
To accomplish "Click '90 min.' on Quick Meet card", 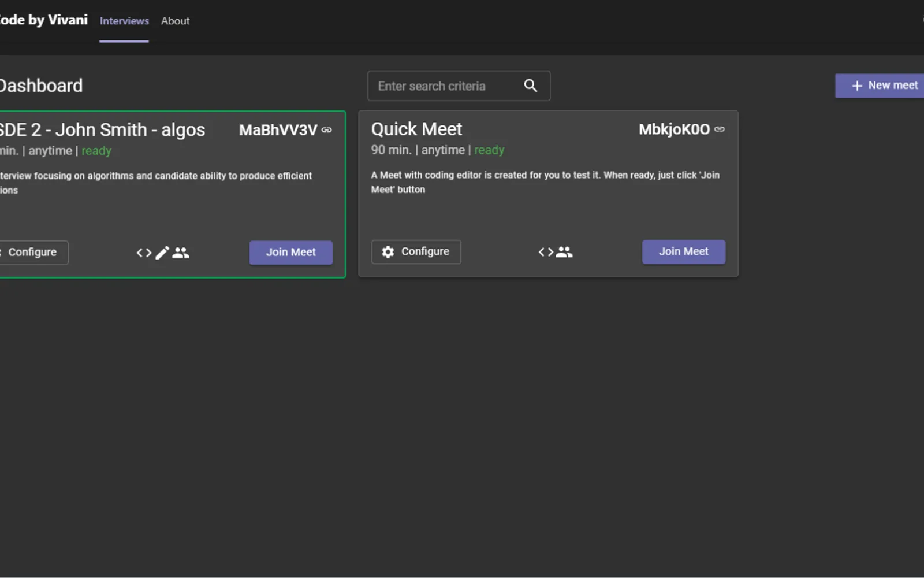I will point(391,150).
